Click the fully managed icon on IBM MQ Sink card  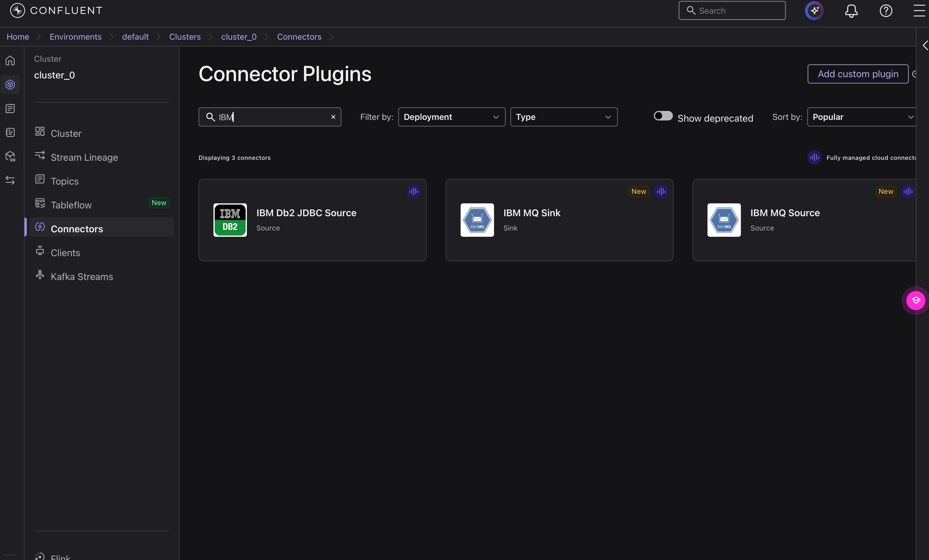(661, 191)
